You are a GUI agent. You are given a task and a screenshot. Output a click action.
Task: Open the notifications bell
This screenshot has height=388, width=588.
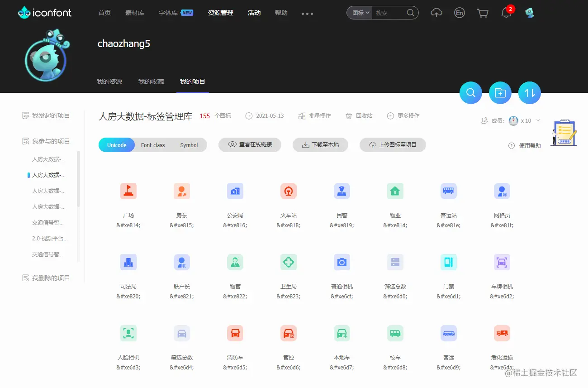tap(506, 13)
